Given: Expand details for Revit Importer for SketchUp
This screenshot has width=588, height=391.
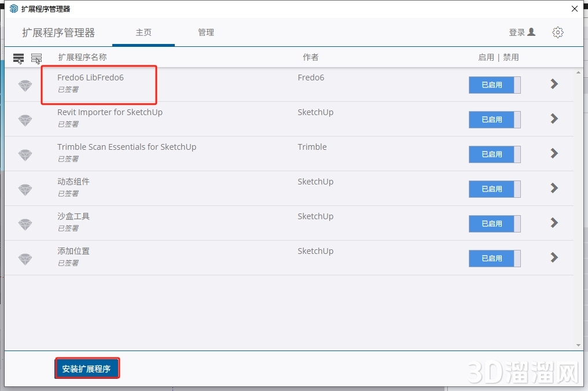Looking at the screenshot, I should click(554, 119).
